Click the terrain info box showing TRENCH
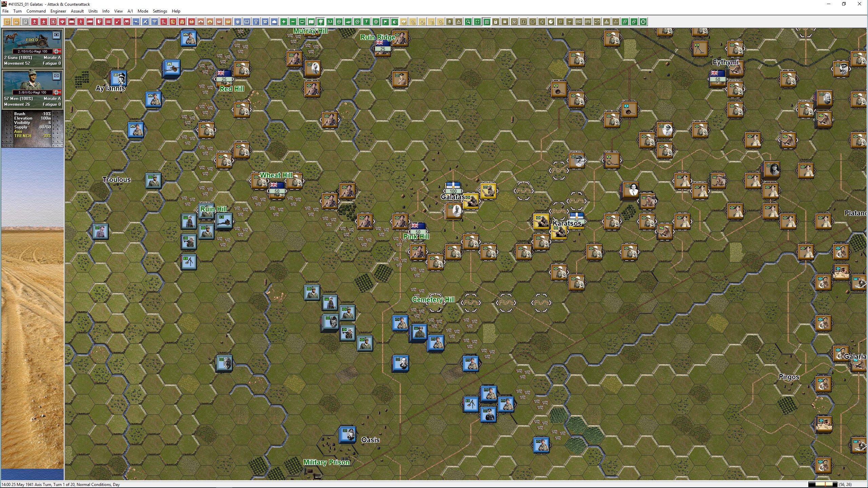Screen dimensions: 868x488 pos(33,129)
